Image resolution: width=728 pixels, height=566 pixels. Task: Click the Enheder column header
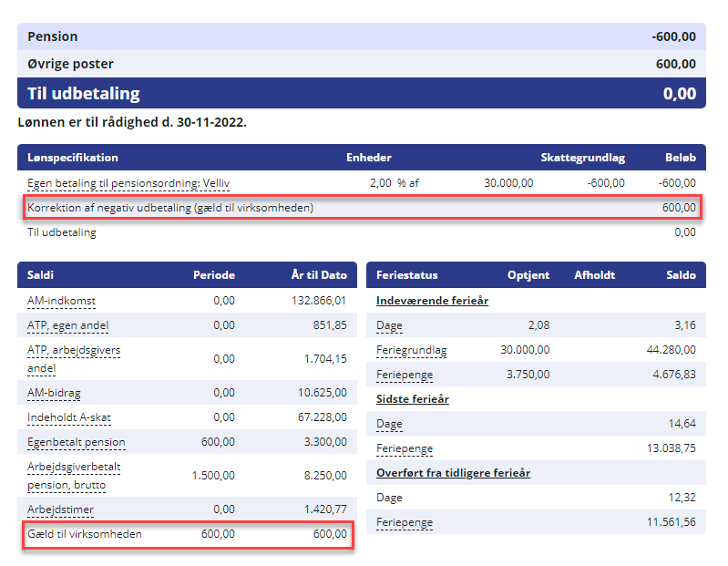(x=369, y=158)
